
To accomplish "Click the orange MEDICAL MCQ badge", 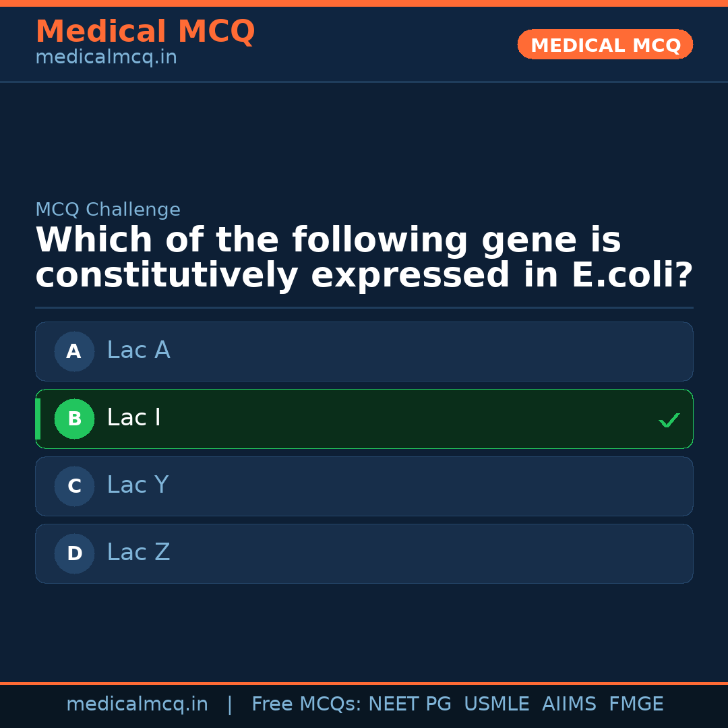I will (605, 45).
